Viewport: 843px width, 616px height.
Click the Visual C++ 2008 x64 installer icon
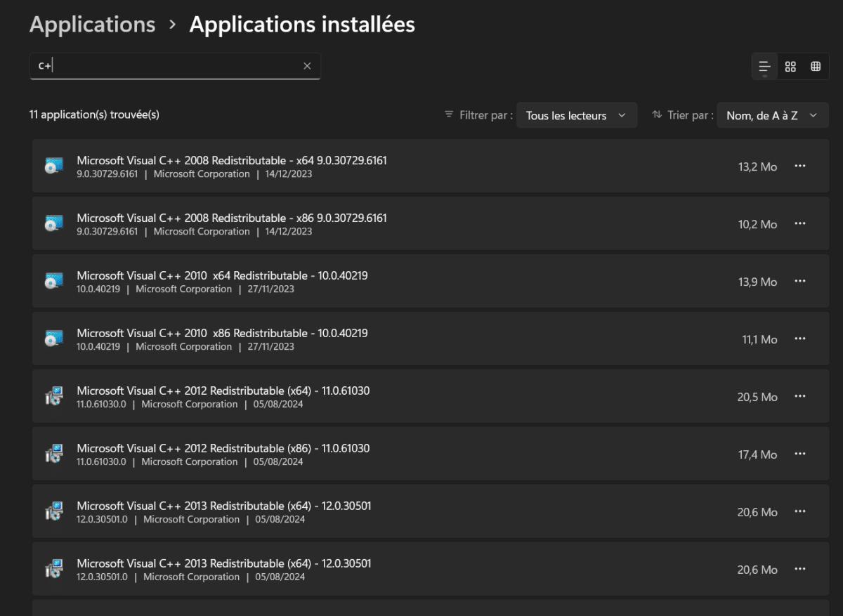pyautogui.click(x=54, y=166)
